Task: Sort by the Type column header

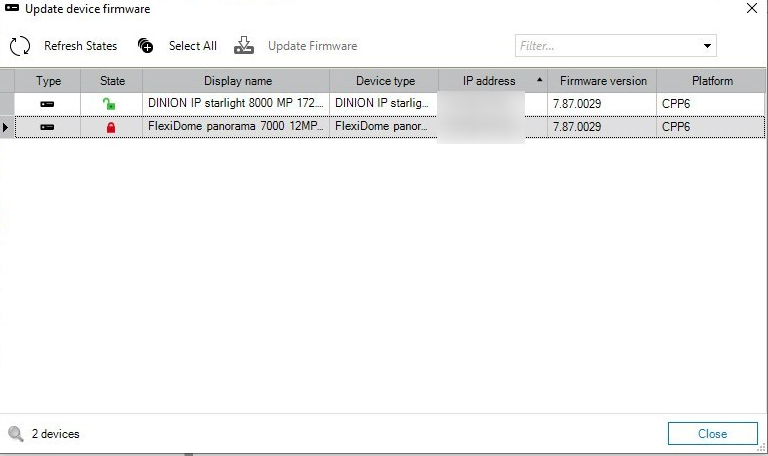Action: pos(48,81)
